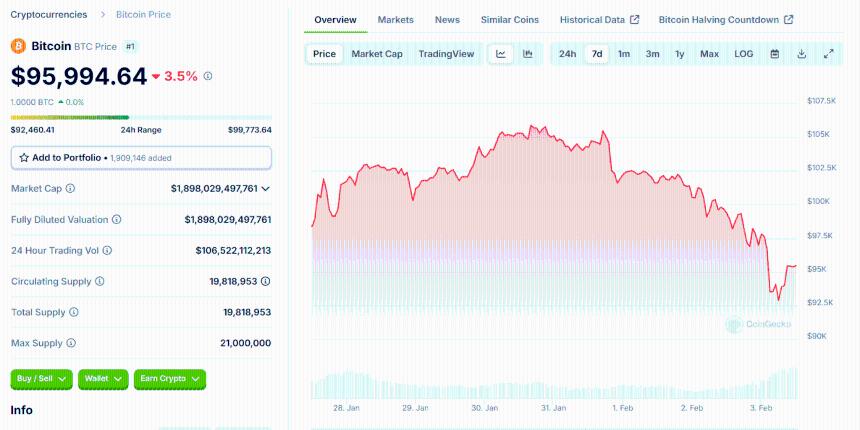The height and width of the screenshot is (430, 860).
Task: Expand chart to fullscreen
Action: 829,54
